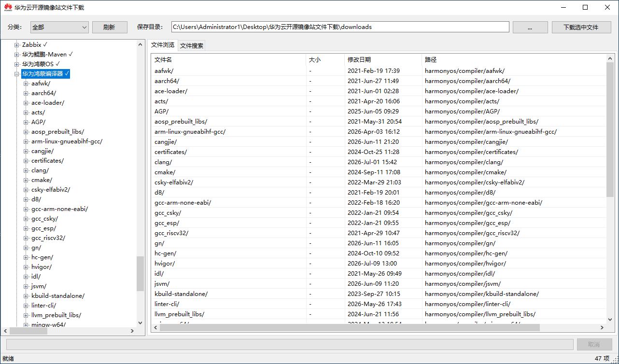Select csky-elfabiv2/ in the tree
Image resolution: width=619 pixels, height=364 pixels.
tap(51, 190)
